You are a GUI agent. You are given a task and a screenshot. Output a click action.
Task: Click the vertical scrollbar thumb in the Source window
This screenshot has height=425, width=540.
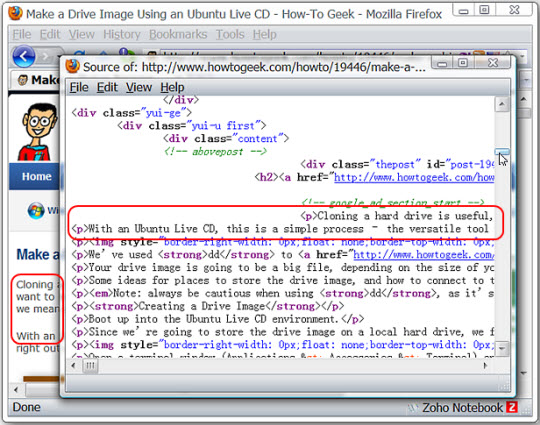click(502, 152)
